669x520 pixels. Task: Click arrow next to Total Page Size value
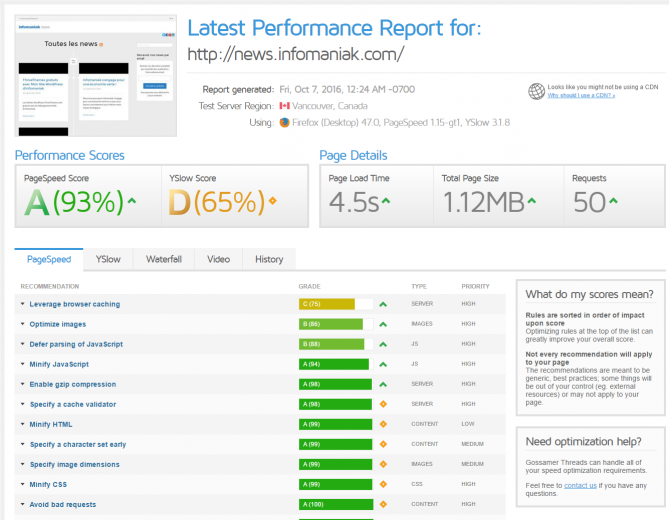pos(532,200)
